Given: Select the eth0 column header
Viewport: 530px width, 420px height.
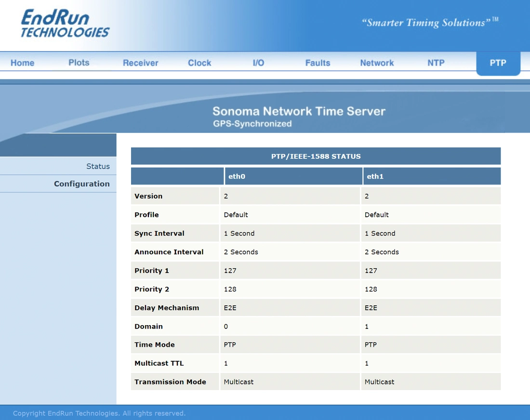Looking at the screenshot, I should (293, 176).
